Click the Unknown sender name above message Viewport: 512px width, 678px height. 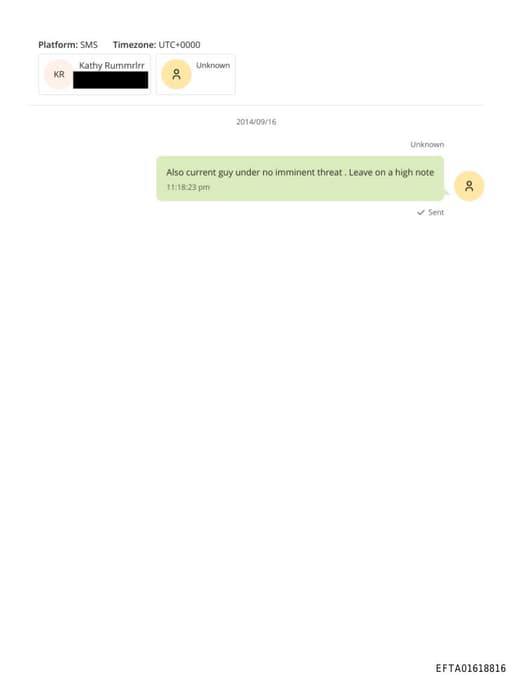(x=427, y=144)
